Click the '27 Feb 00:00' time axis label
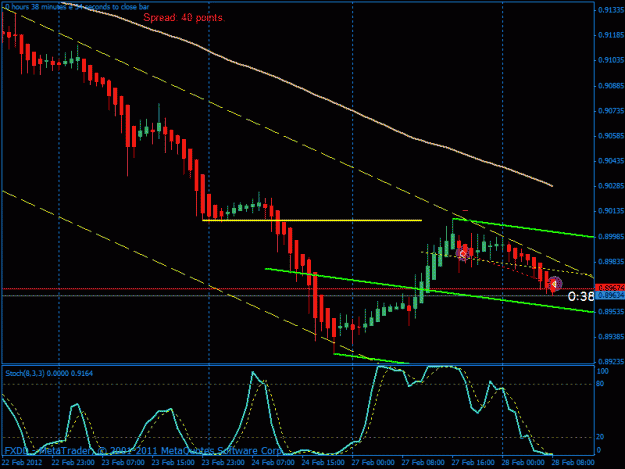Screen dimensions: 625x469 [373, 462]
